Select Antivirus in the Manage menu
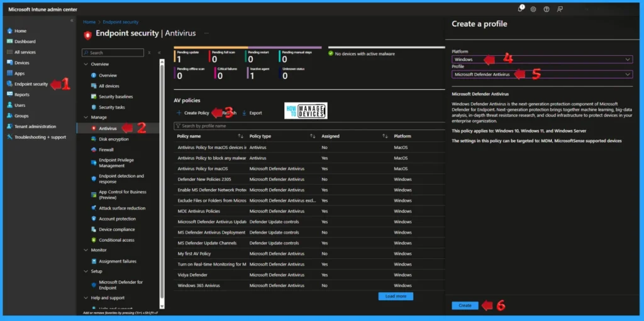This screenshot has width=644, height=321. point(108,129)
